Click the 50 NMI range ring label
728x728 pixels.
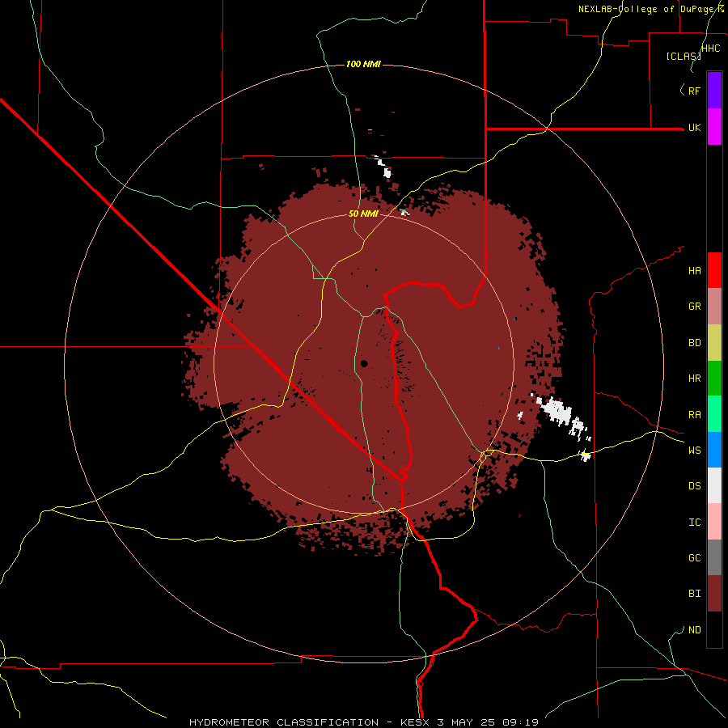point(363,214)
